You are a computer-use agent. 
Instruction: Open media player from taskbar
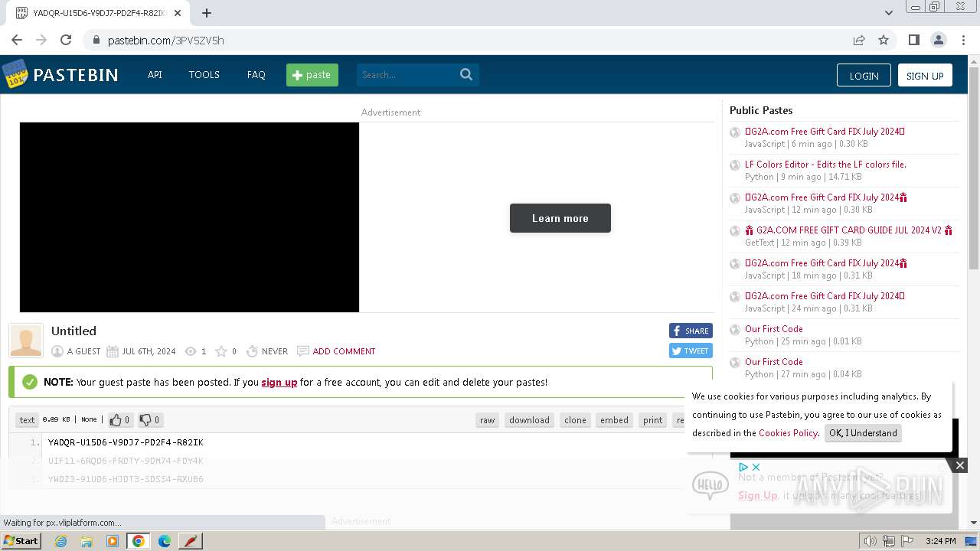coord(113,541)
